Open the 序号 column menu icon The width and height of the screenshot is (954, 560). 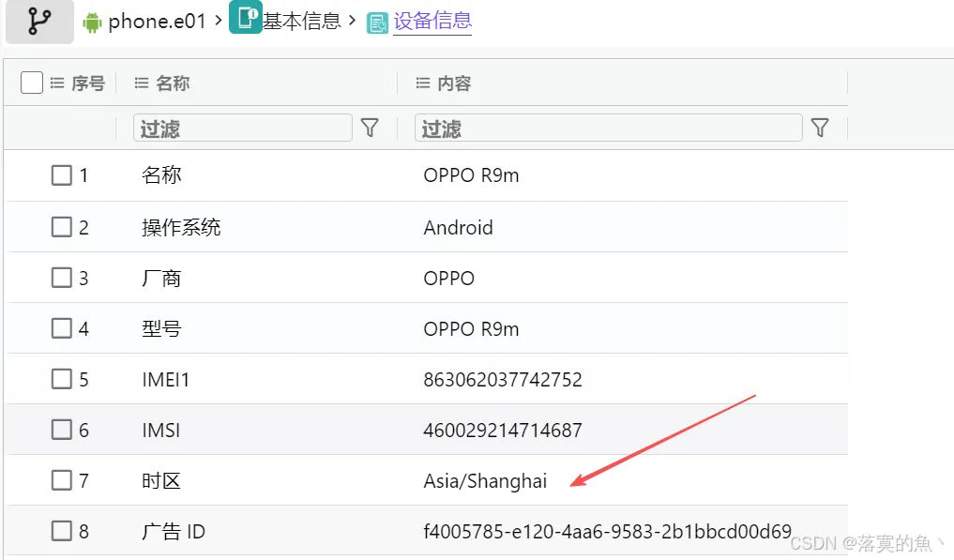click(x=57, y=83)
